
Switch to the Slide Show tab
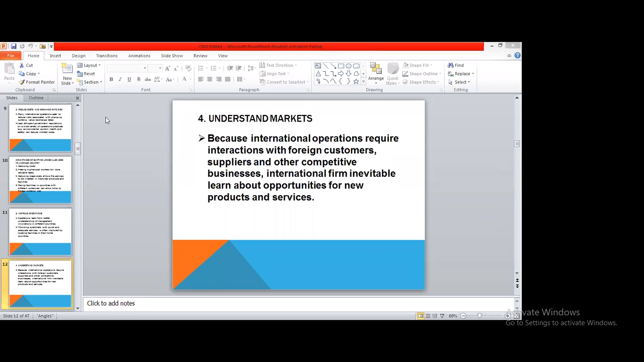(172, 56)
